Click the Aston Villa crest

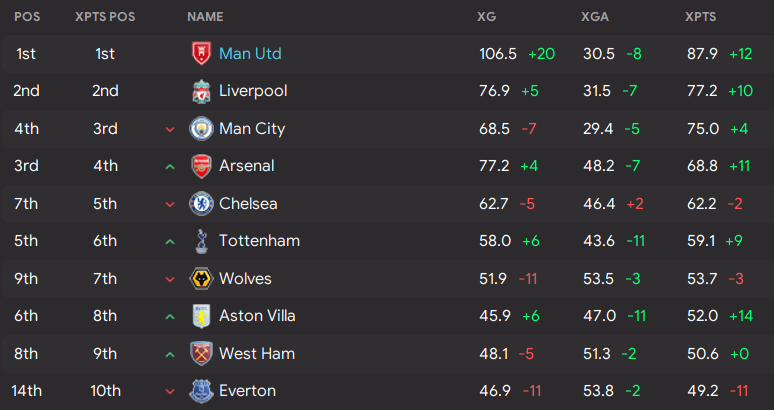201,316
